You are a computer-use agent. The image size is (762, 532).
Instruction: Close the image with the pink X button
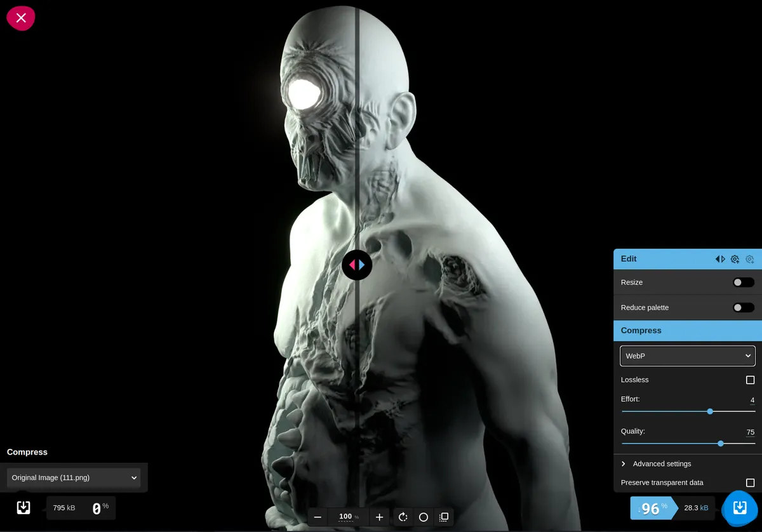21,18
